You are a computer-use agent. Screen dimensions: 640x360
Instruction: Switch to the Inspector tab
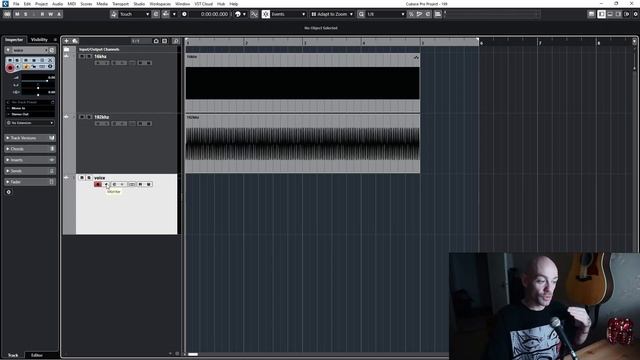pos(14,40)
